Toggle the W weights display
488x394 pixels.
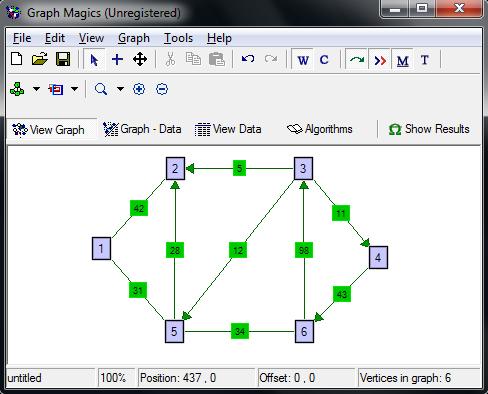click(302, 60)
